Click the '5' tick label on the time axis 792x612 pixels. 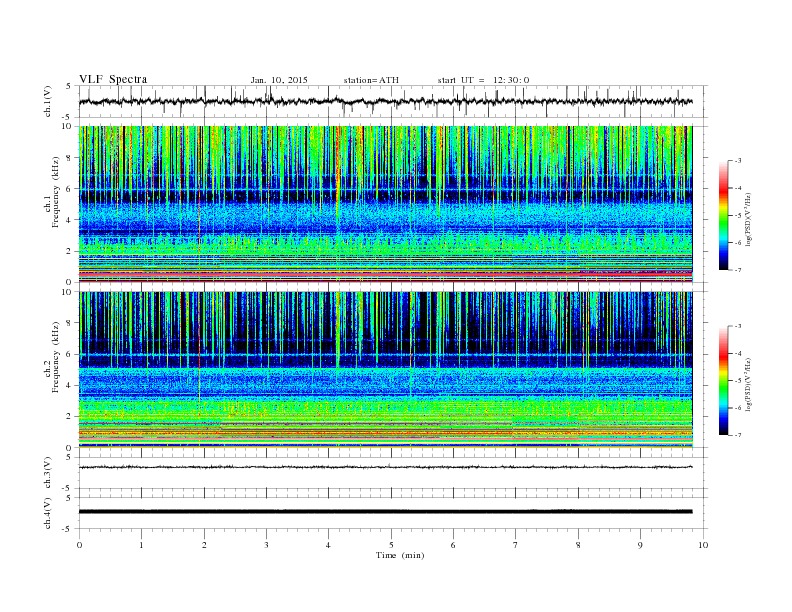tap(391, 545)
